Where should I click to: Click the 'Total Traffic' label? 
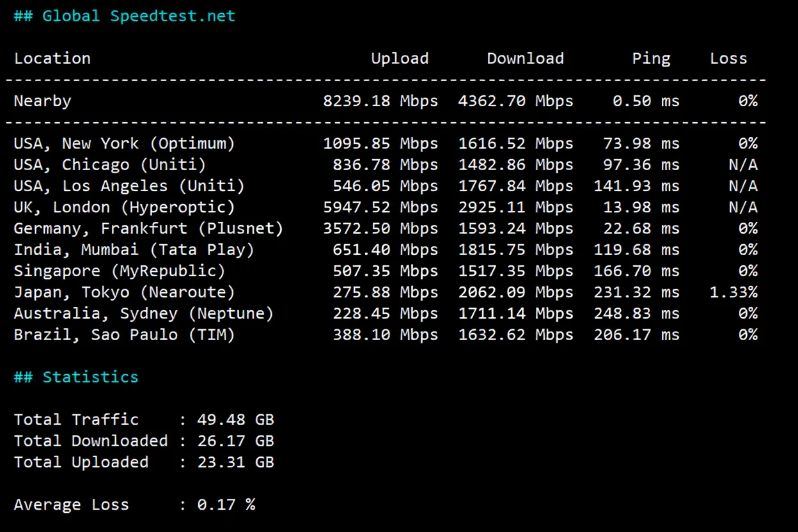coord(76,420)
